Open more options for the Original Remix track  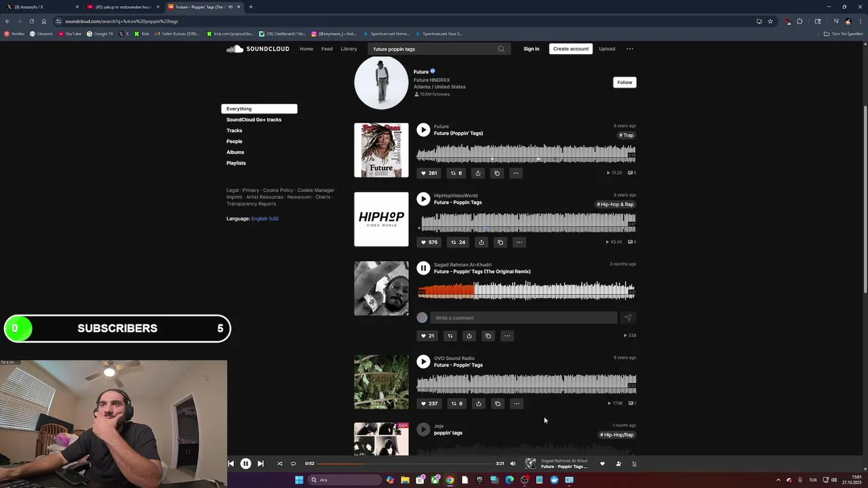pyautogui.click(x=507, y=335)
